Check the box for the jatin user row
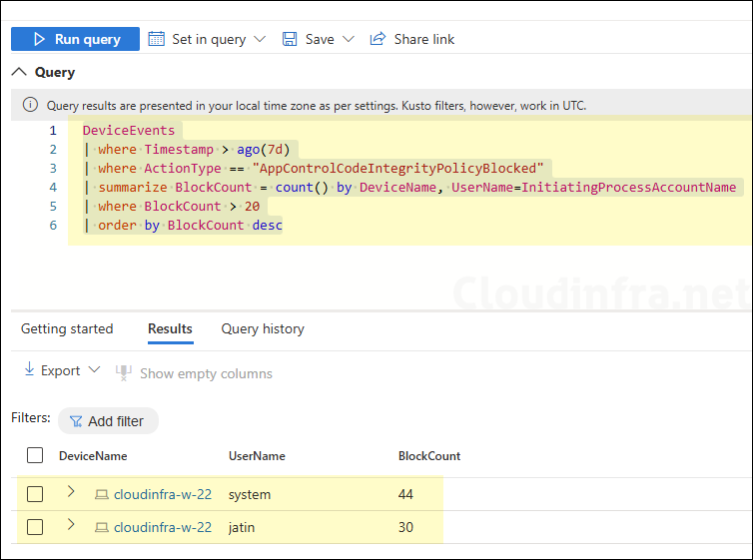Image resolution: width=753 pixels, height=560 pixels. pos(35,527)
